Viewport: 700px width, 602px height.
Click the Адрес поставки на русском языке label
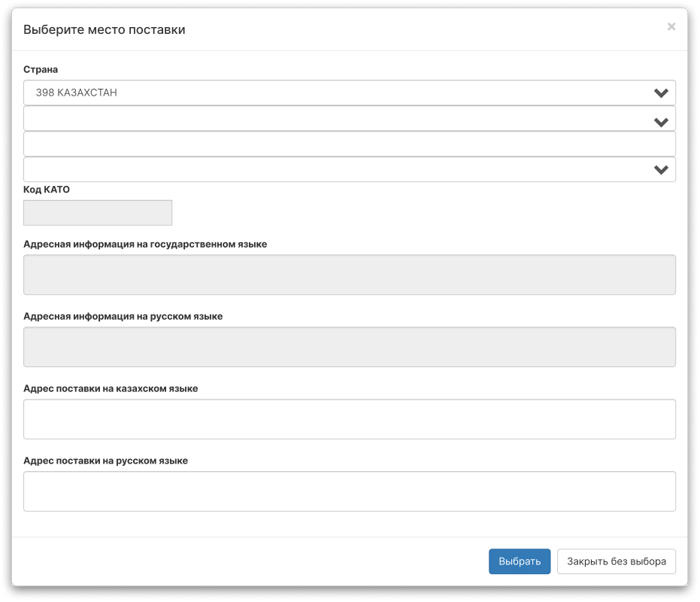(x=105, y=461)
